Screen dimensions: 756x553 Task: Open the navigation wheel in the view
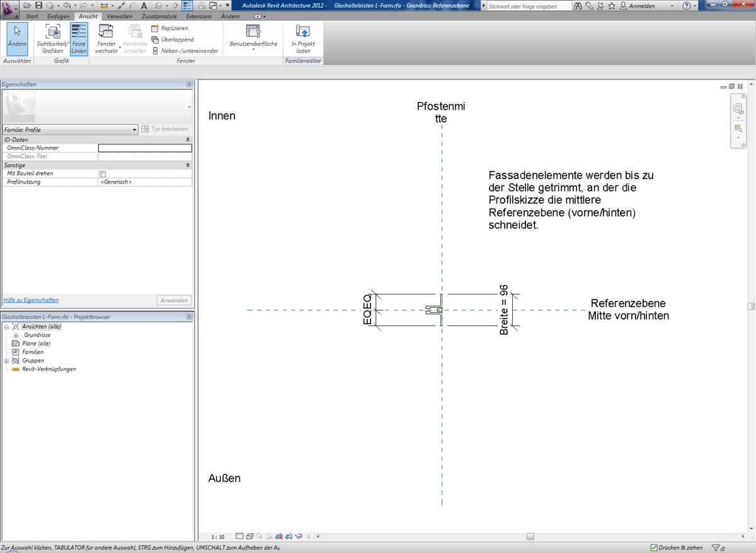pos(738,108)
